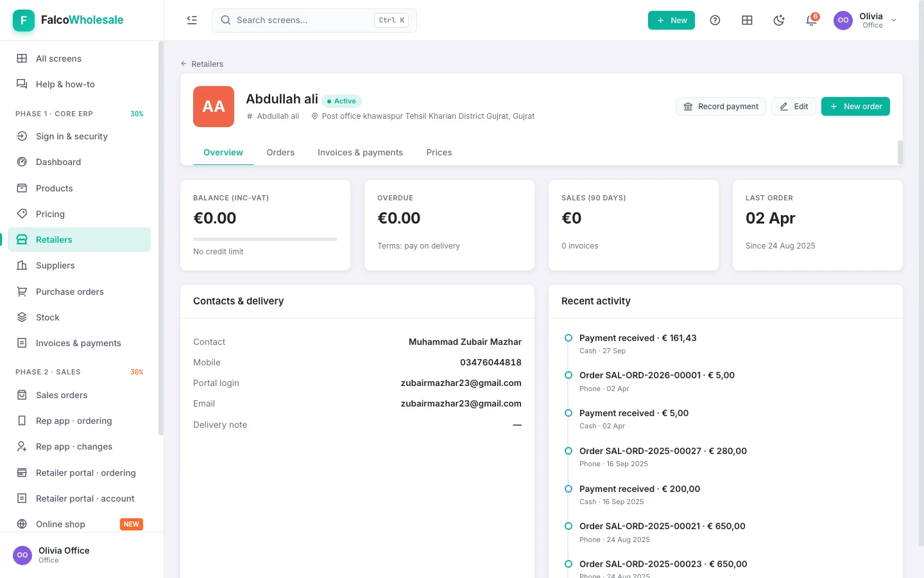Click the mobile number 03476044818
Viewport: 924px width, 578px height.
(x=491, y=362)
